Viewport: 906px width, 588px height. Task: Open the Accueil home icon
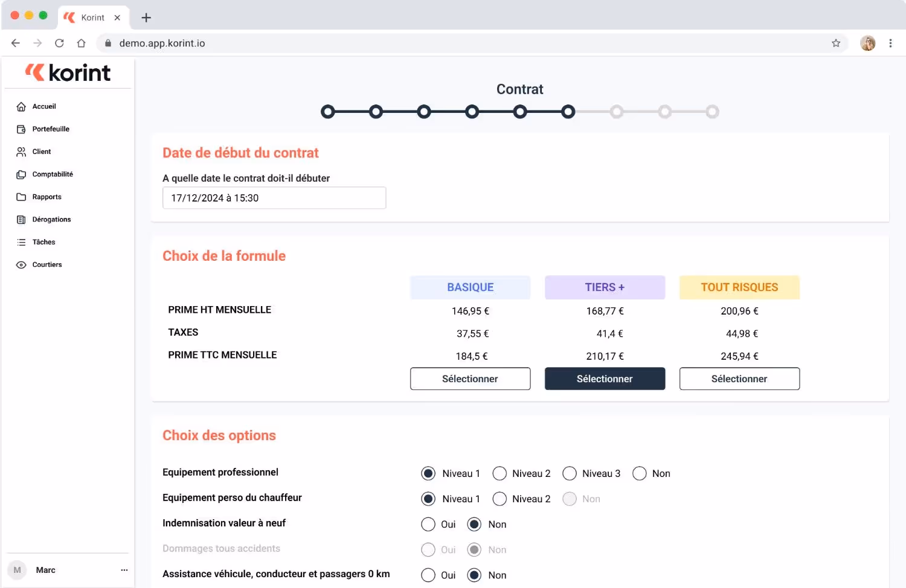[x=22, y=106]
